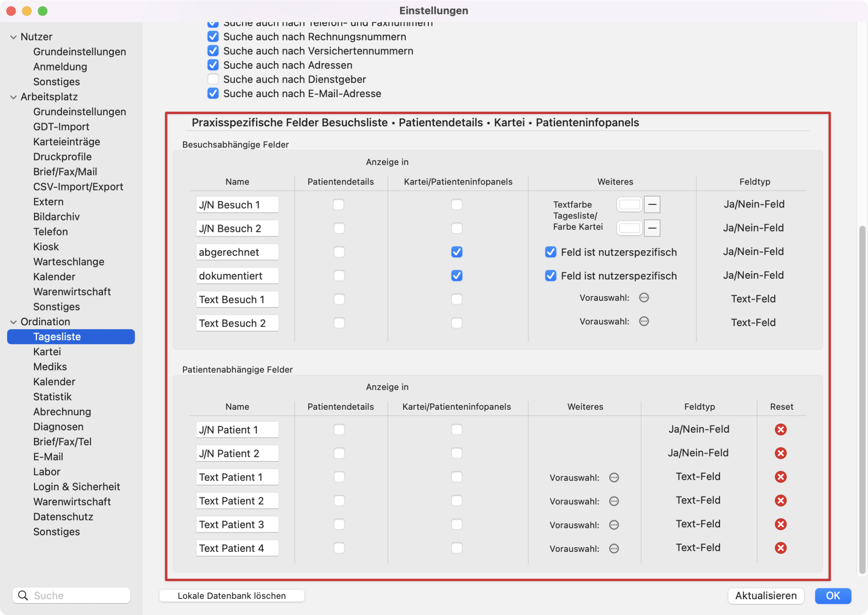Reset the Text Patient 3 field
Screen dimensions: 868x615
pos(781,525)
